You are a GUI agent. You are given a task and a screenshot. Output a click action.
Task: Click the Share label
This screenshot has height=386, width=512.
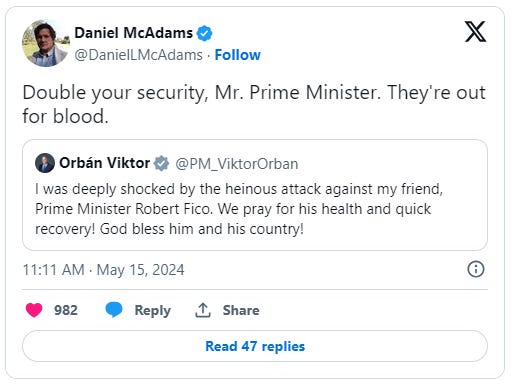241,310
